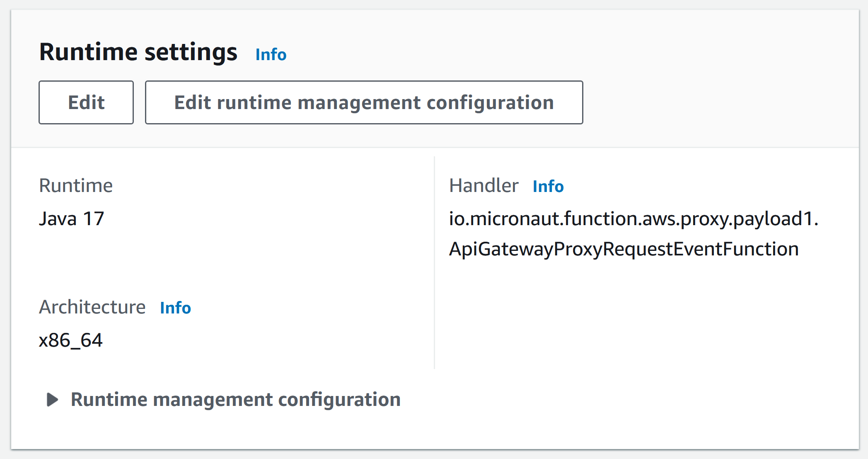Click the io.micronaut.function.aws.proxy.payload1 handler text
The height and width of the screenshot is (459, 868).
tap(634, 219)
